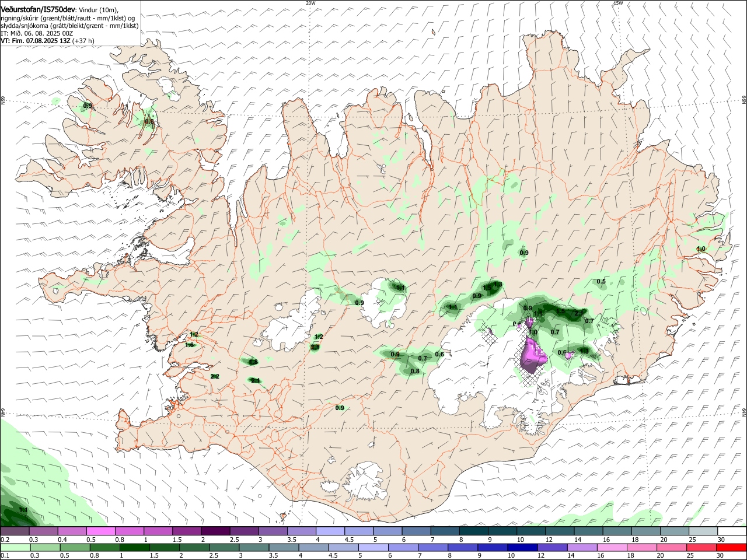Pick the rain scale swatch labeled 2
This screenshot has height=560, width=747.
coord(194,548)
